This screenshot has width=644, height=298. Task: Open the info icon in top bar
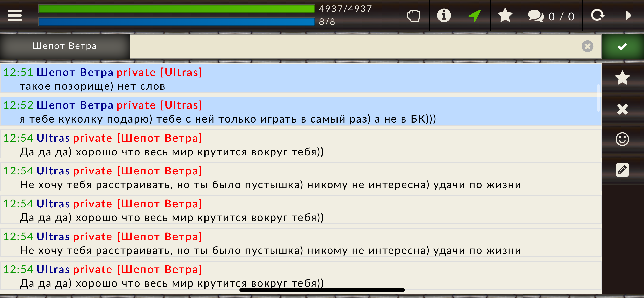coord(444,16)
